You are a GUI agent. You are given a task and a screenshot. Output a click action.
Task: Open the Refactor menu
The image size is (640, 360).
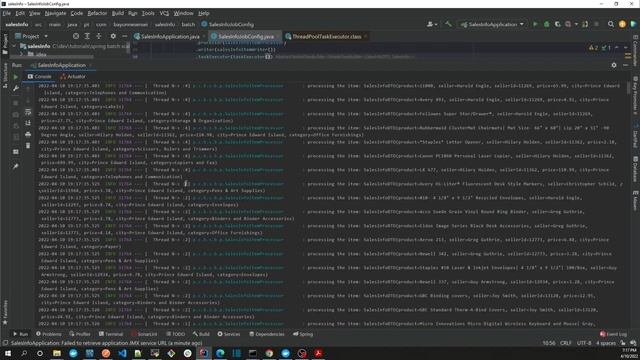coord(97,13)
